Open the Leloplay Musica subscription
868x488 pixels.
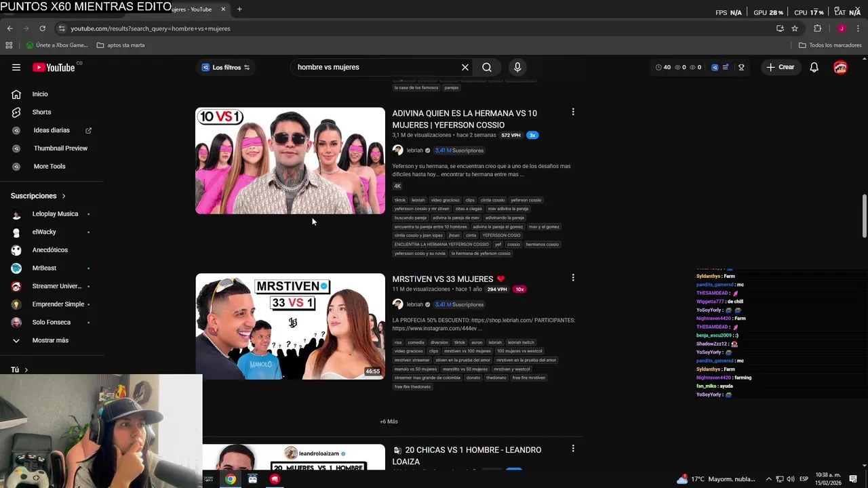click(x=55, y=214)
